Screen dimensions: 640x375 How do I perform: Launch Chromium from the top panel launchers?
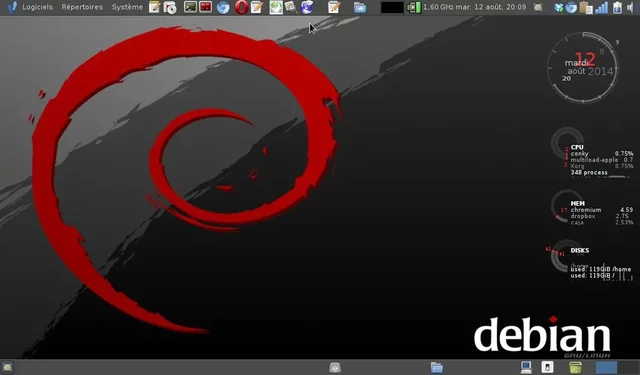223,7
